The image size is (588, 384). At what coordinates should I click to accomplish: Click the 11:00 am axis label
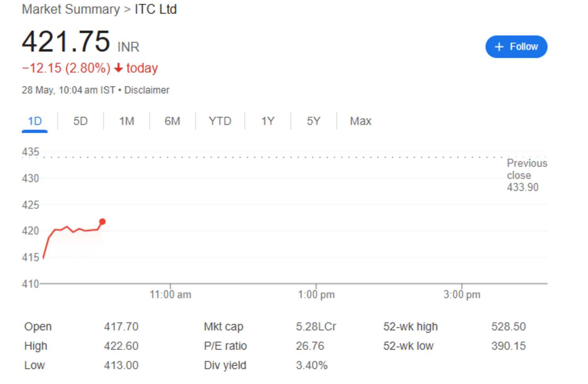pos(171,294)
